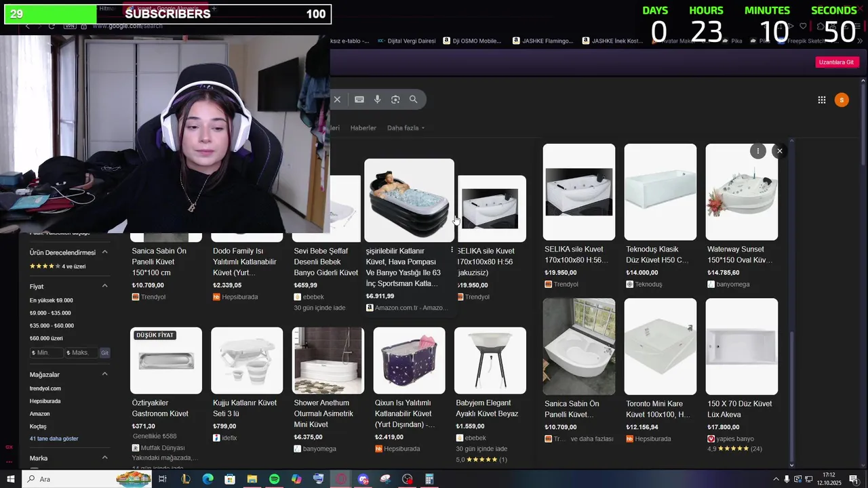Image resolution: width=868 pixels, height=488 pixels.
Task: Open the monitor app icon on taskbar
Action: pos(319,479)
